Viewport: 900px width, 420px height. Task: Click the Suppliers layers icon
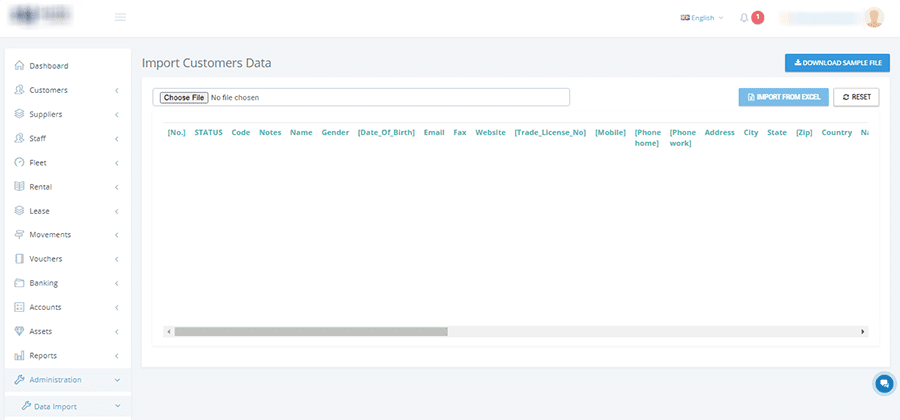(20, 114)
